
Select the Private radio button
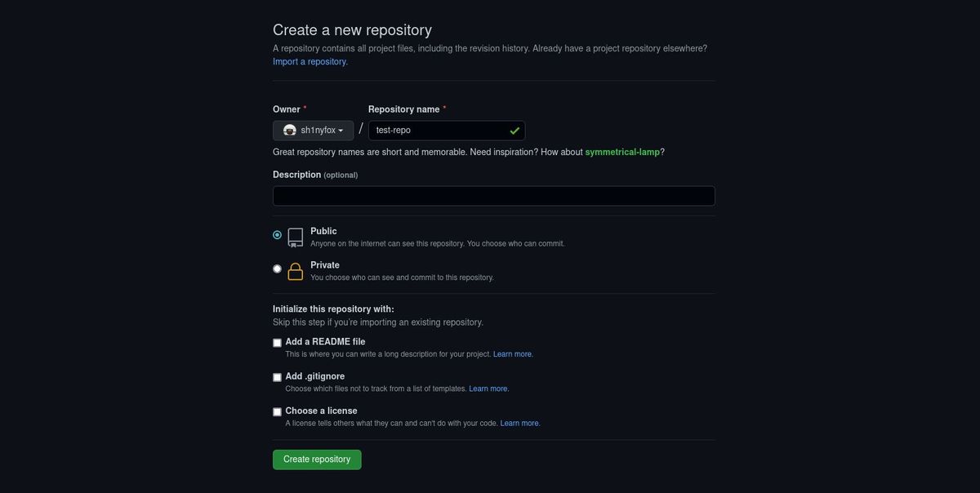point(274,267)
